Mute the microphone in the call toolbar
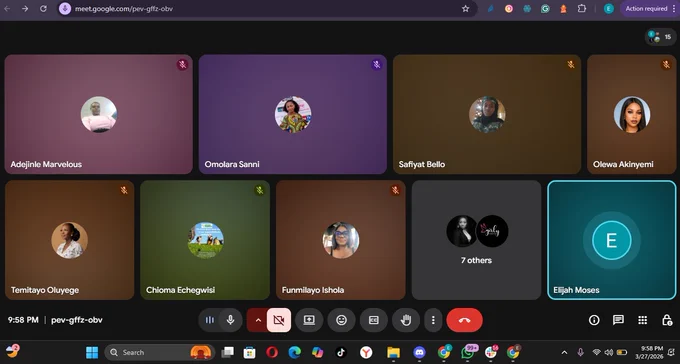The height and width of the screenshot is (364, 680). tap(231, 320)
